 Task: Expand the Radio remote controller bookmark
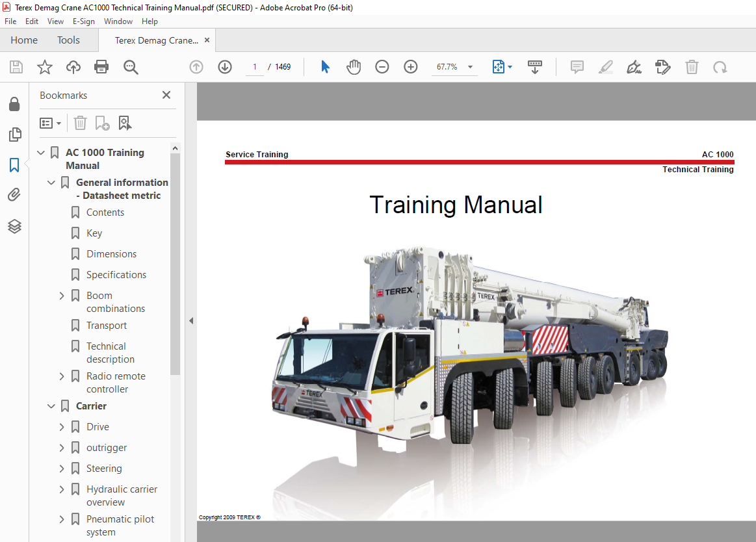click(x=62, y=376)
